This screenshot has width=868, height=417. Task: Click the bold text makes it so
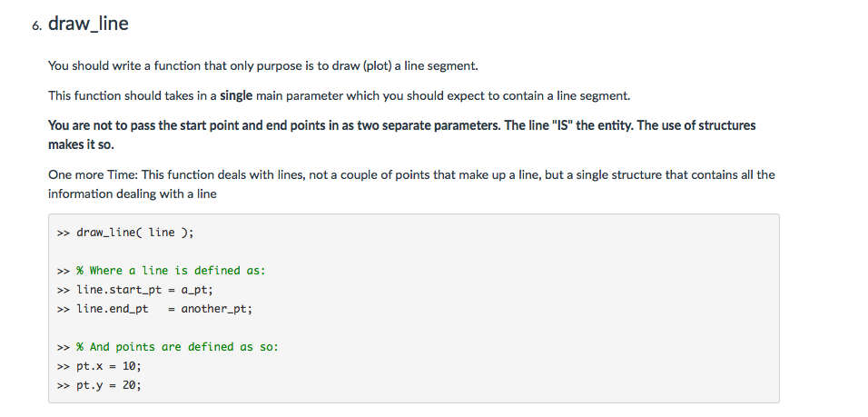click(81, 144)
